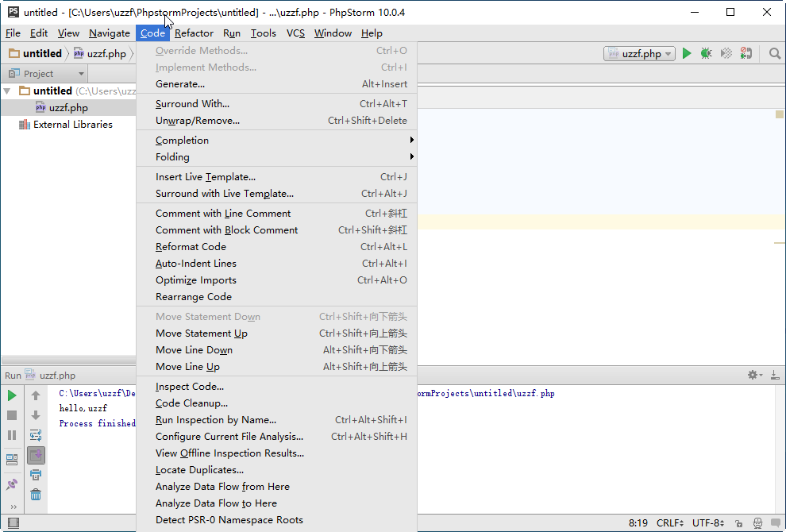Click the Print console output icon

36,475
